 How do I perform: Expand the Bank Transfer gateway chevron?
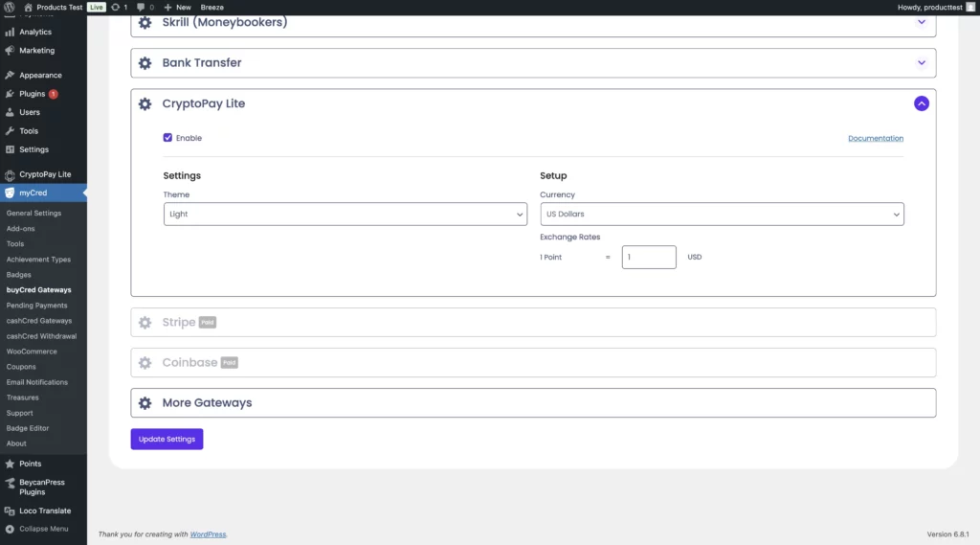[x=921, y=63]
